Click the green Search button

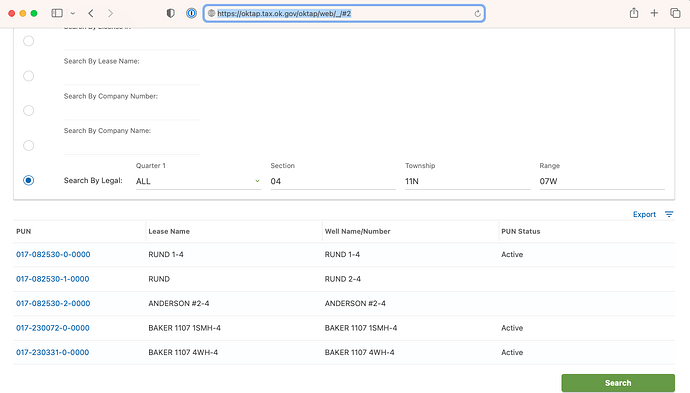tap(618, 383)
